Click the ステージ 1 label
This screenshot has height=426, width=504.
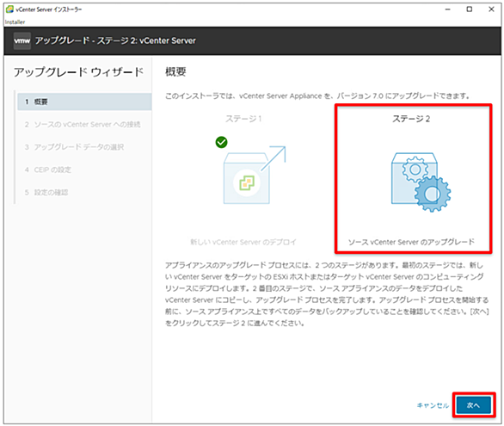click(x=243, y=119)
